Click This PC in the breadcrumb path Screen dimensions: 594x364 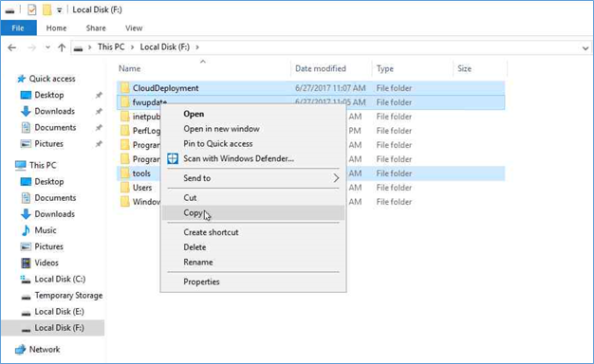point(111,47)
